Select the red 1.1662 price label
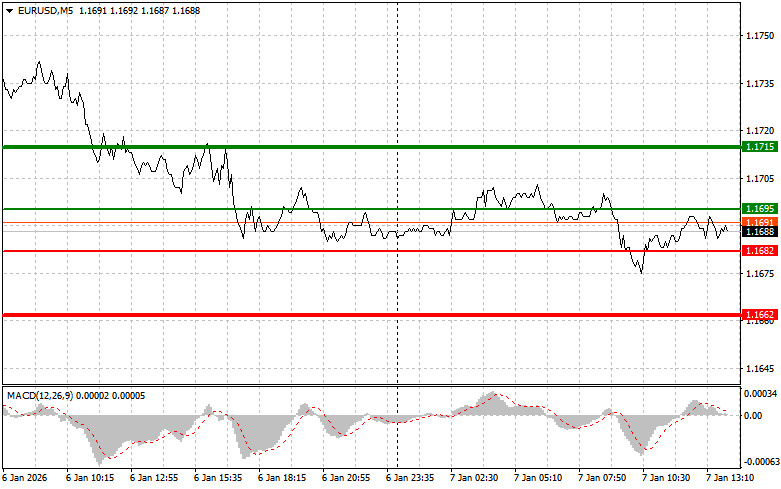 tap(760, 314)
